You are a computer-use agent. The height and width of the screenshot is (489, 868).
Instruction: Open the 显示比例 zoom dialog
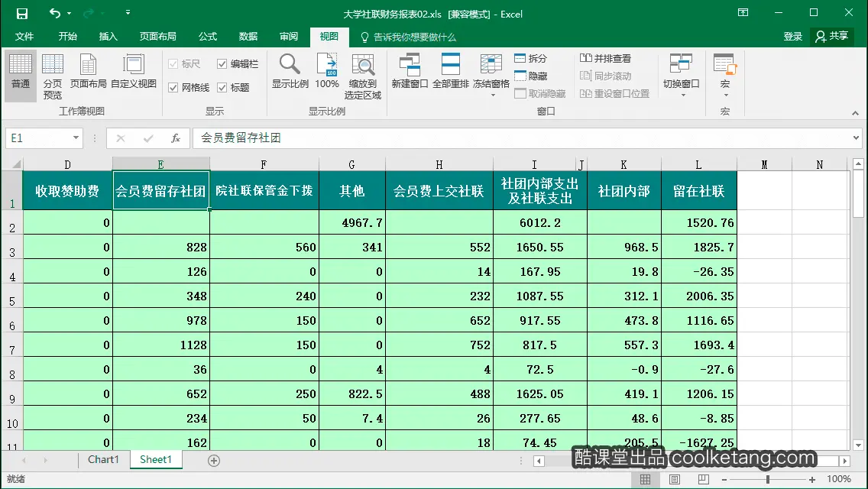(290, 72)
